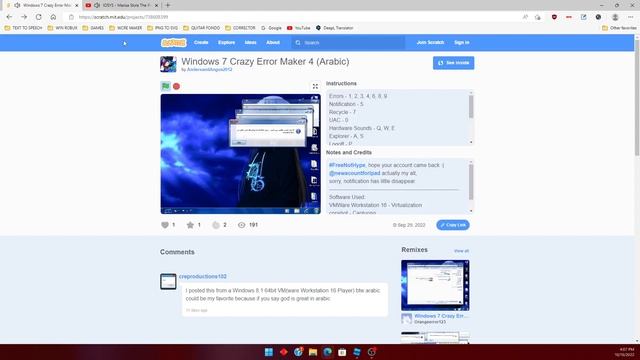Click the browser profile avatar icon

tap(615, 17)
